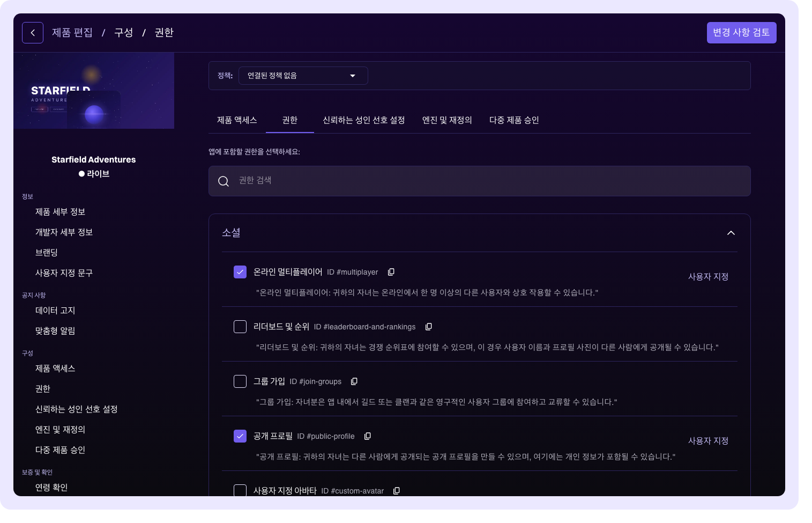Switch to 제품 액세스 tab

pos(237,120)
